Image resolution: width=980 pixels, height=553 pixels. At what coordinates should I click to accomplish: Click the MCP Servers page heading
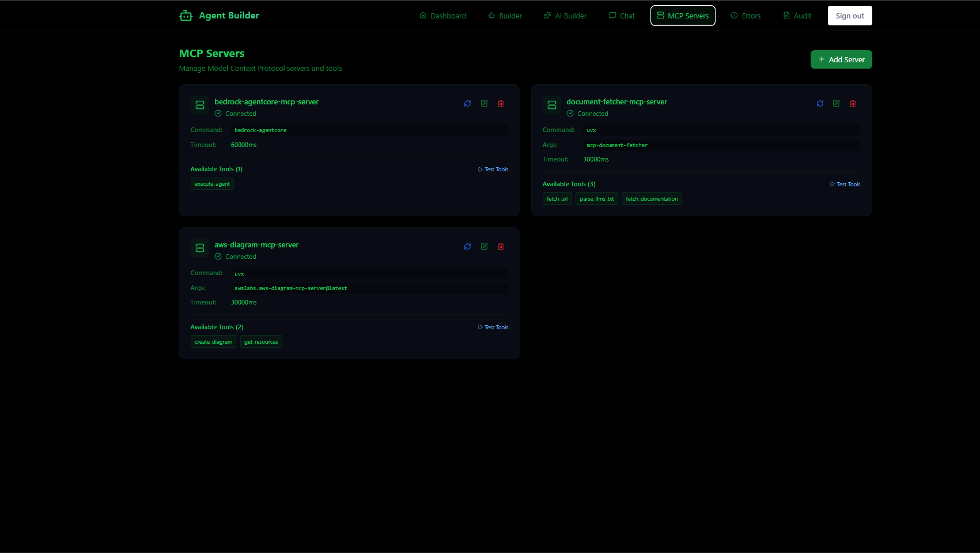tap(211, 54)
